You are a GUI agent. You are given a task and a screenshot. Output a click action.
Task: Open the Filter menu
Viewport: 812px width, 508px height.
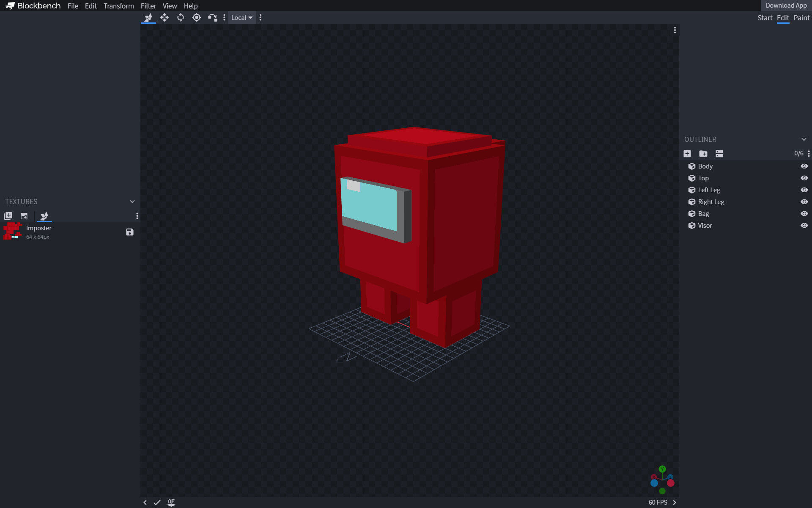148,6
